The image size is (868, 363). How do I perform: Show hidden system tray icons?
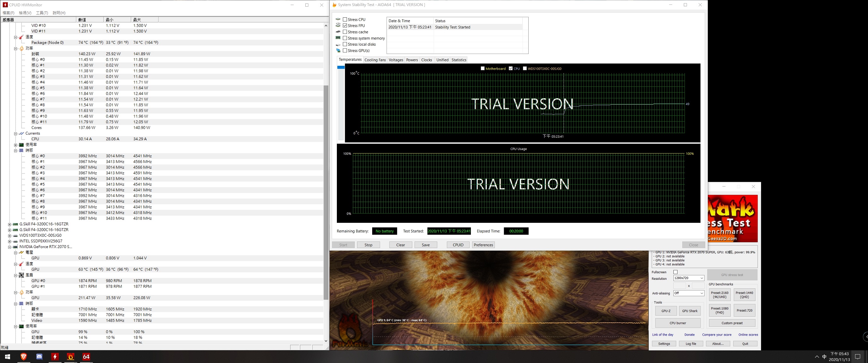point(817,357)
